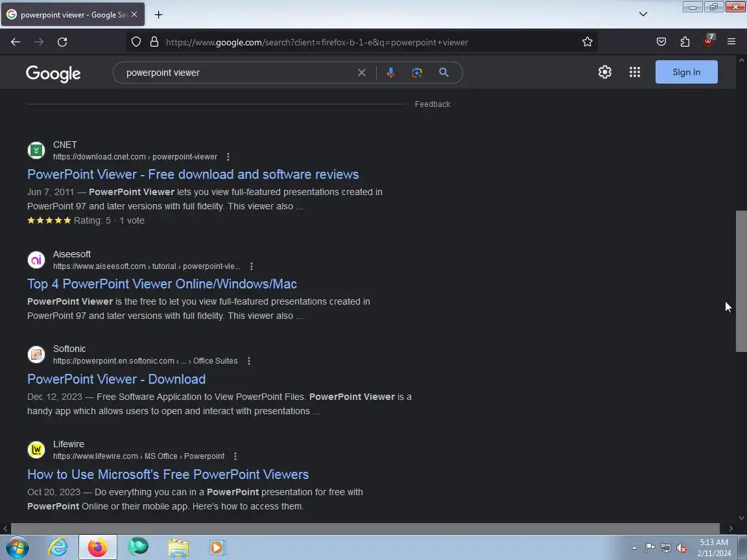The height and width of the screenshot is (560, 747).
Task: Open Google quick settings gear icon
Action: pos(604,72)
